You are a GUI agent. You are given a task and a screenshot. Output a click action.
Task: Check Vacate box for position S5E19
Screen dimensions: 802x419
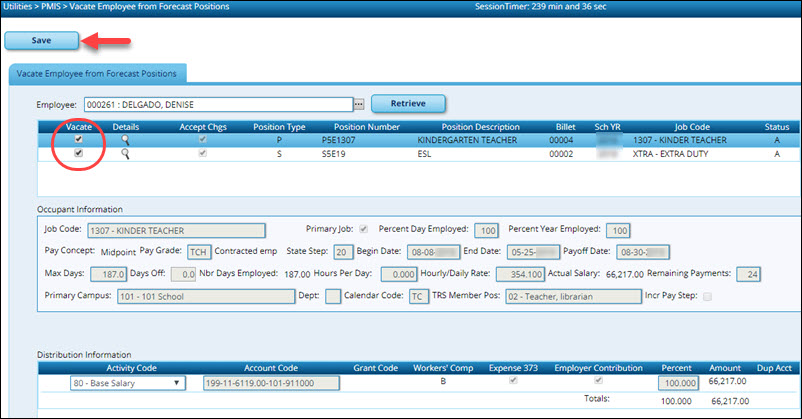pyautogui.click(x=78, y=154)
